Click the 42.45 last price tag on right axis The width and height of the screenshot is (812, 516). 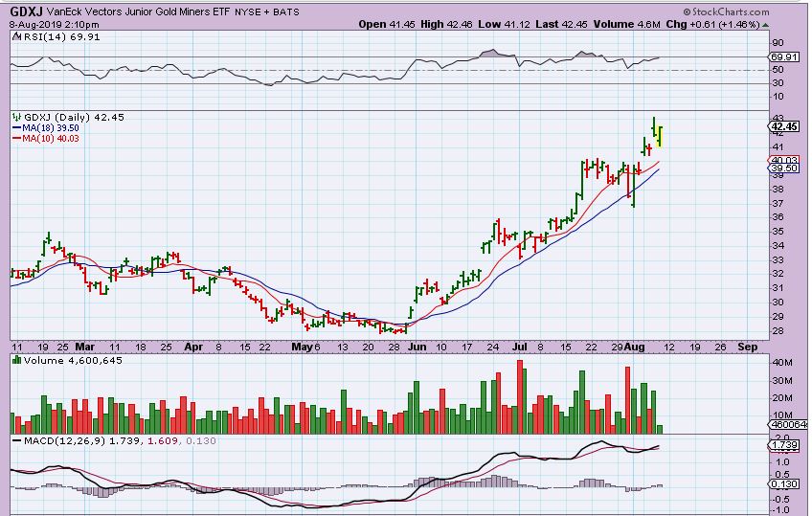[x=784, y=126]
